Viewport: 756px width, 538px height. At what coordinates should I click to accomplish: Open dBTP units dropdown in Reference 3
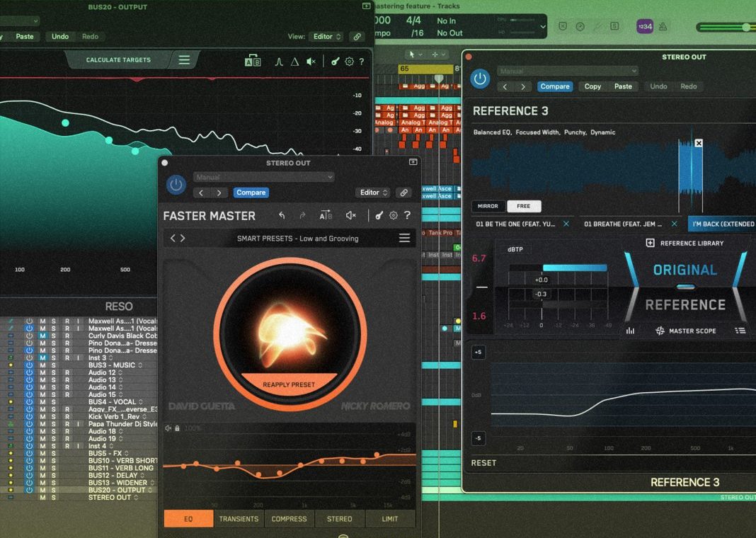pos(515,249)
